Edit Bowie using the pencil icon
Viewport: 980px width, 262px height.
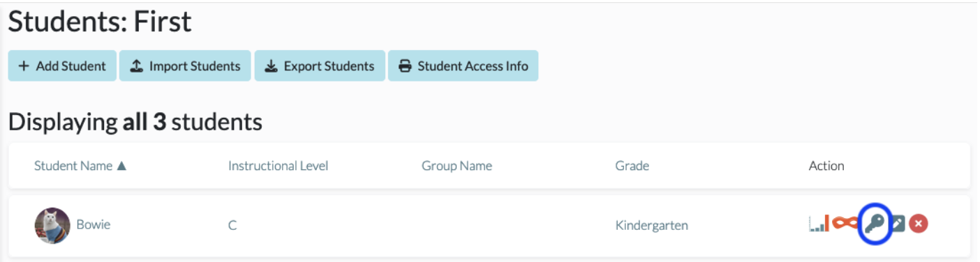[898, 224]
